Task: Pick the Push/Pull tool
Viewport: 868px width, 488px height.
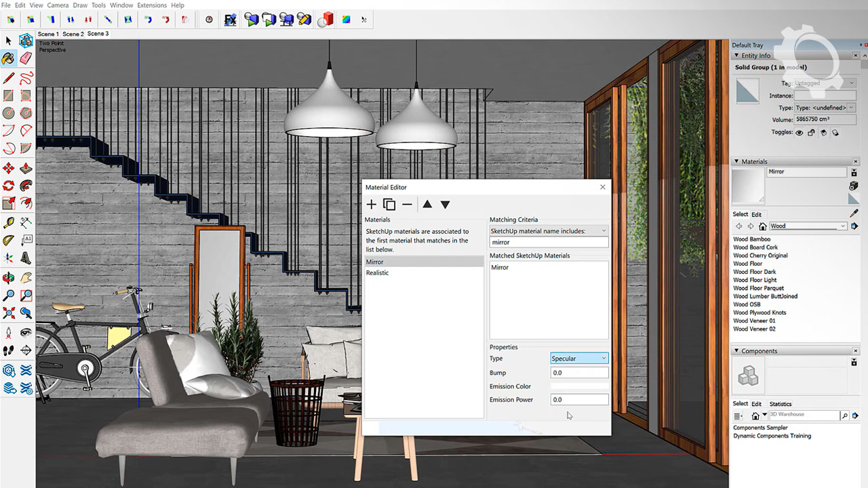Action: pos(26,167)
